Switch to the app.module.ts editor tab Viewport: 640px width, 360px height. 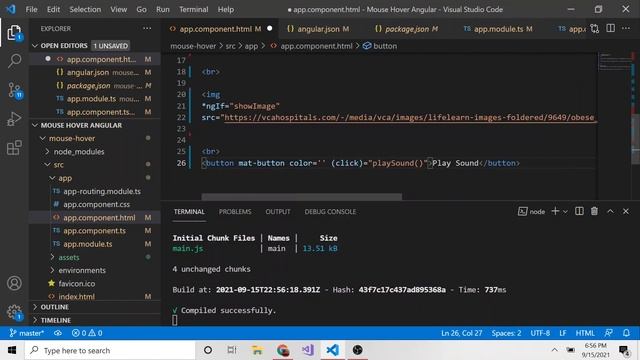coord(498,29)
